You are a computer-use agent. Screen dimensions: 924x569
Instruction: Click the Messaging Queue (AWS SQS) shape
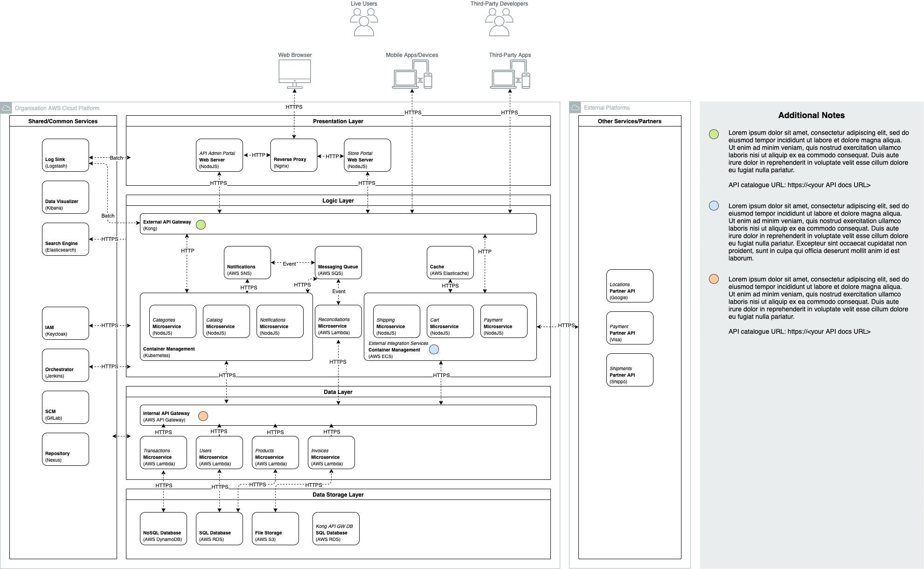click(338, 263)
